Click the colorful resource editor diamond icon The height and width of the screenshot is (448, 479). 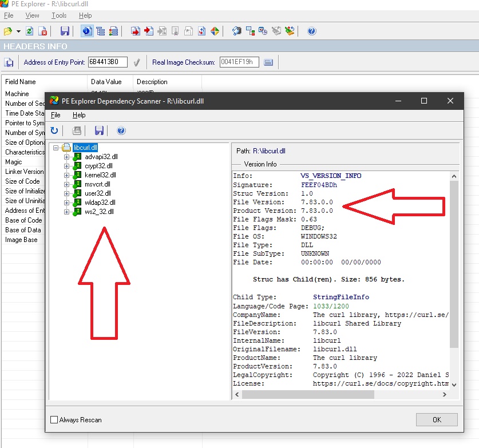(x=215, y=31)
